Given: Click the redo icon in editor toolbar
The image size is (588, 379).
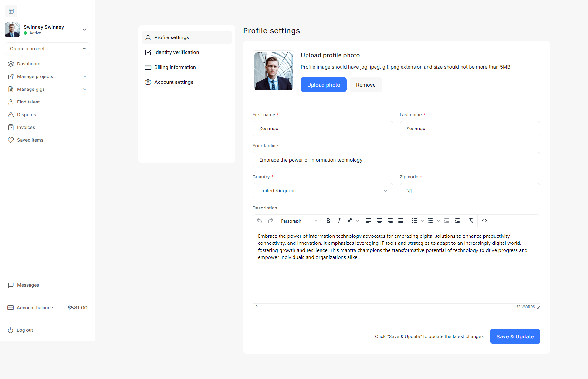Looking at the screenshot, I should [271, 221].
